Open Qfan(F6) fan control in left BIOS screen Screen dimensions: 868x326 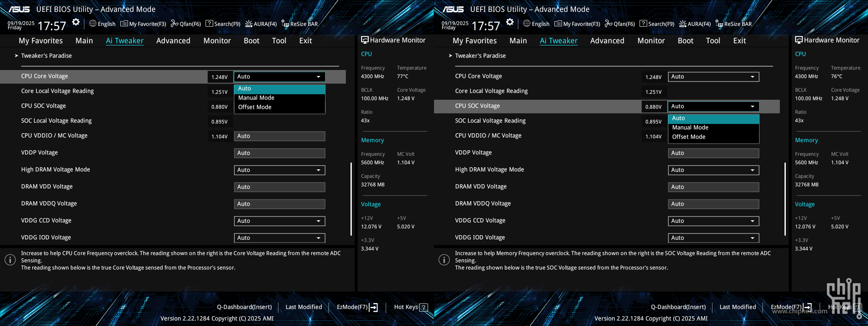[186, 24]
